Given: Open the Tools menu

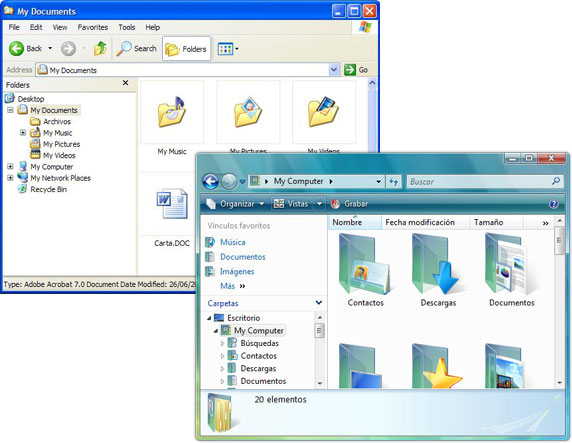Looking at the screenshot, I should [x=127, y=27].
